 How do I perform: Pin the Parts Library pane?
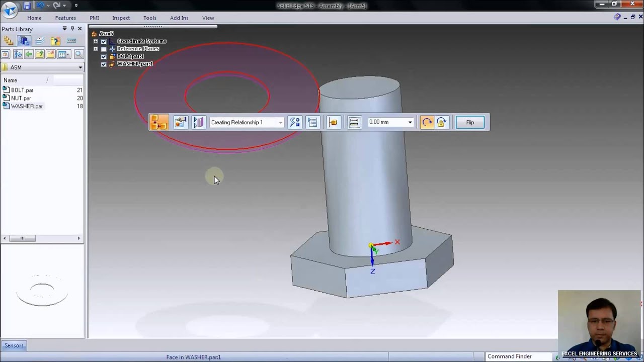coord(72,29)
